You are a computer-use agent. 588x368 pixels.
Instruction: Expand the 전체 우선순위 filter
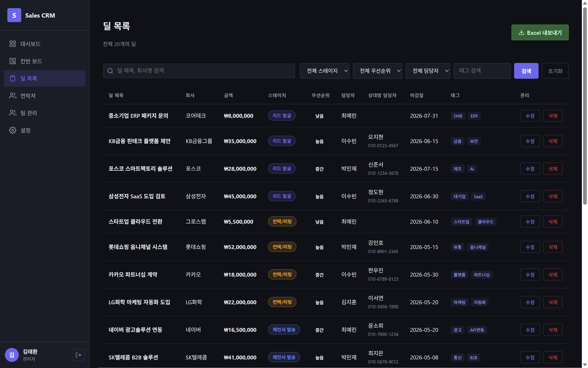(x=377, y=71)
